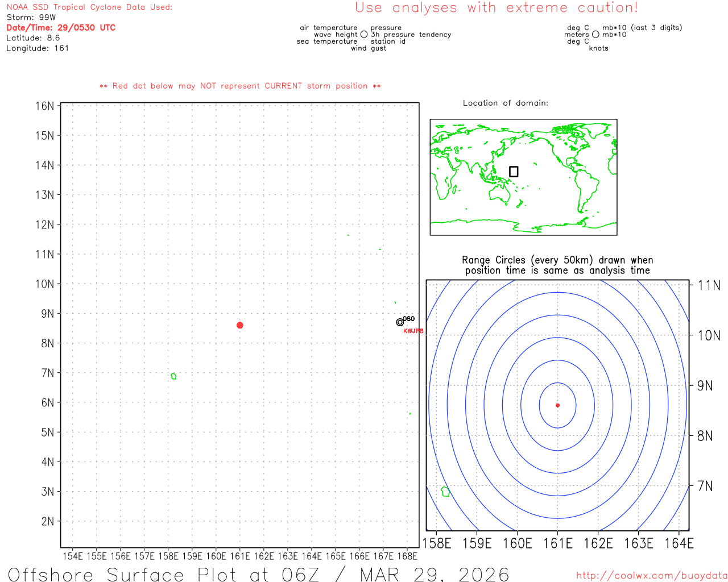Click the 16N latitude label on main map
Image resolution: width=728 pixels, height=582 pixels.
(44, 106)
